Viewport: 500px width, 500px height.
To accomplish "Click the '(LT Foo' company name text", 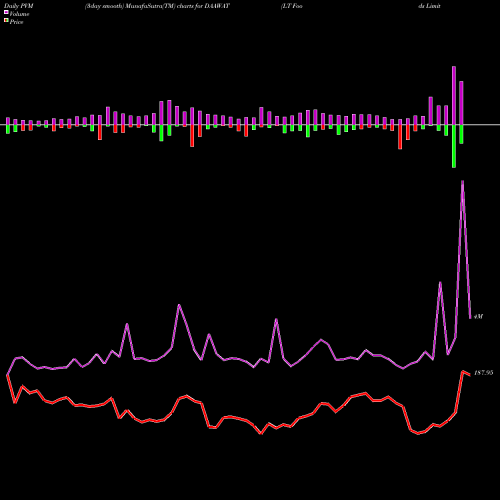I will tap(292, 6).
